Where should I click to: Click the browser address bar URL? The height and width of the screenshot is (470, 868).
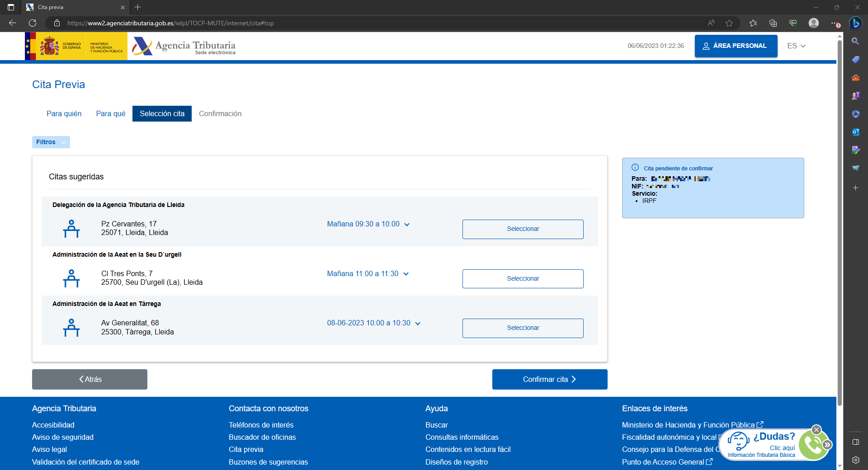click(170, 23)
